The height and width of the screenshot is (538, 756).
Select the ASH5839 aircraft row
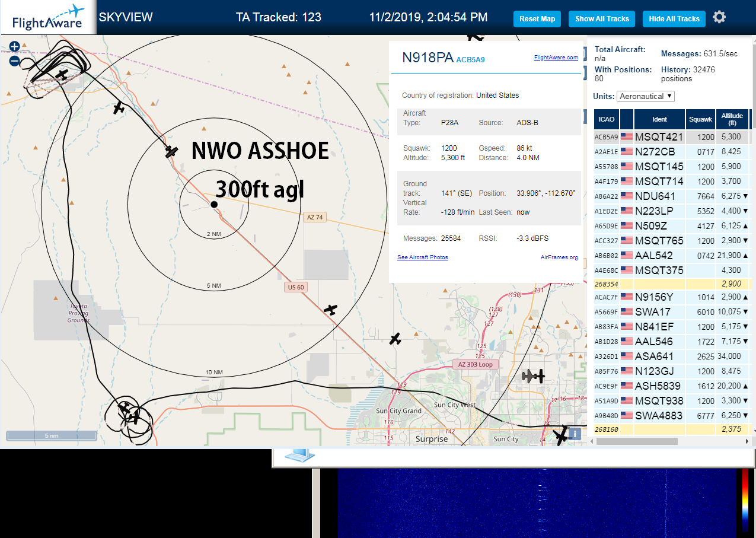coord(672,386)
